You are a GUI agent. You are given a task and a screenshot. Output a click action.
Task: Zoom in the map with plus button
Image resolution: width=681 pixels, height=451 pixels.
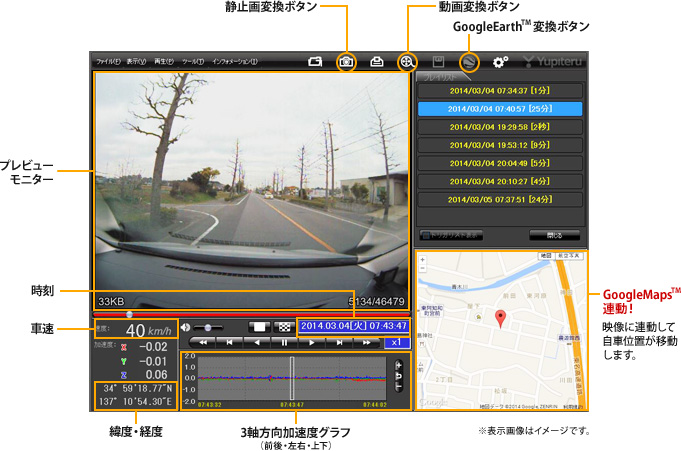tap(424, 262)
